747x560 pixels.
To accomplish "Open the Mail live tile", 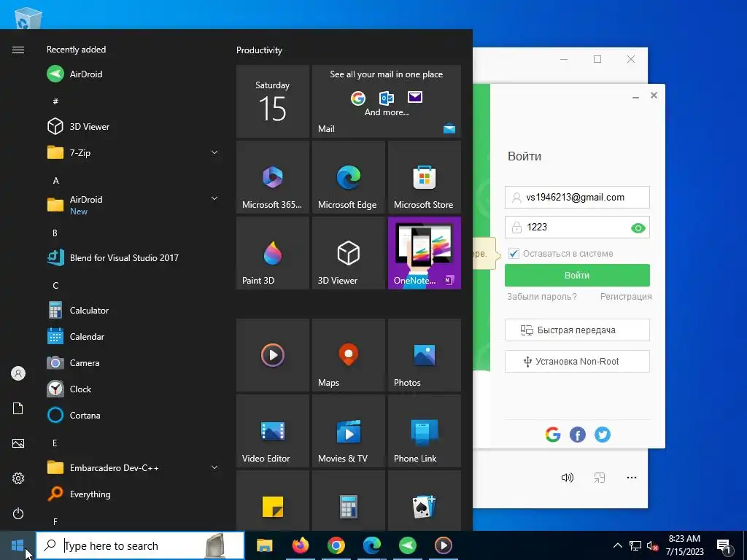I will [x=387, y=101].
